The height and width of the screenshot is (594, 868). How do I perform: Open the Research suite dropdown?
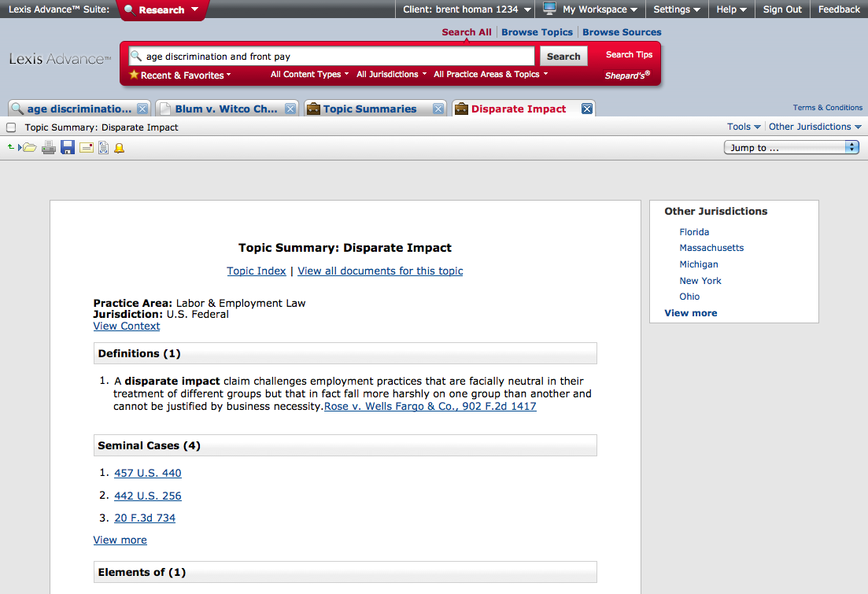coord(161,10)
